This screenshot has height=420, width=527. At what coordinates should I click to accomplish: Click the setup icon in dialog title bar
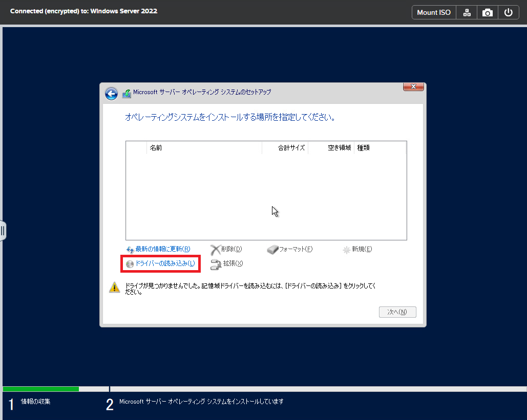(x=127, y=93)
